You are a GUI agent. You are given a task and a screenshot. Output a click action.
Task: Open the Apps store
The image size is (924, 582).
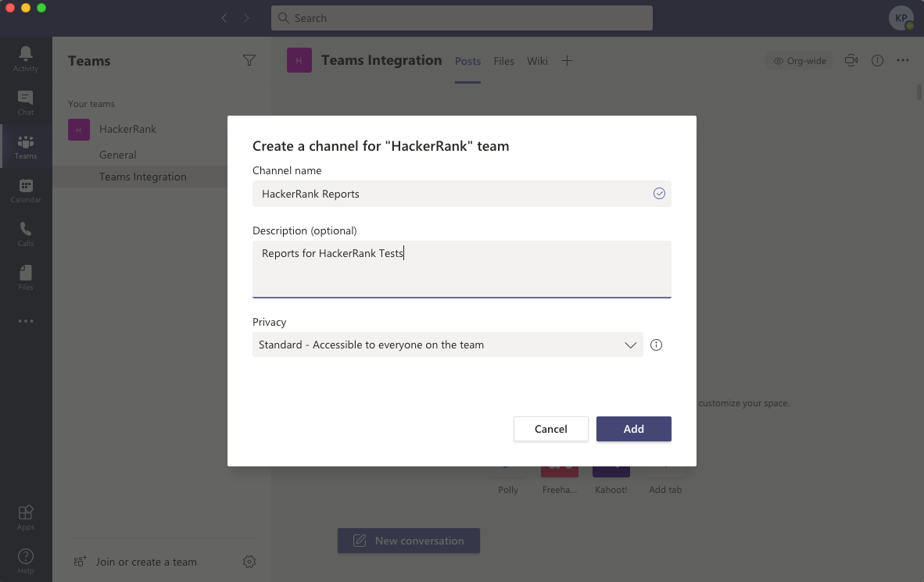click(25, 518)
